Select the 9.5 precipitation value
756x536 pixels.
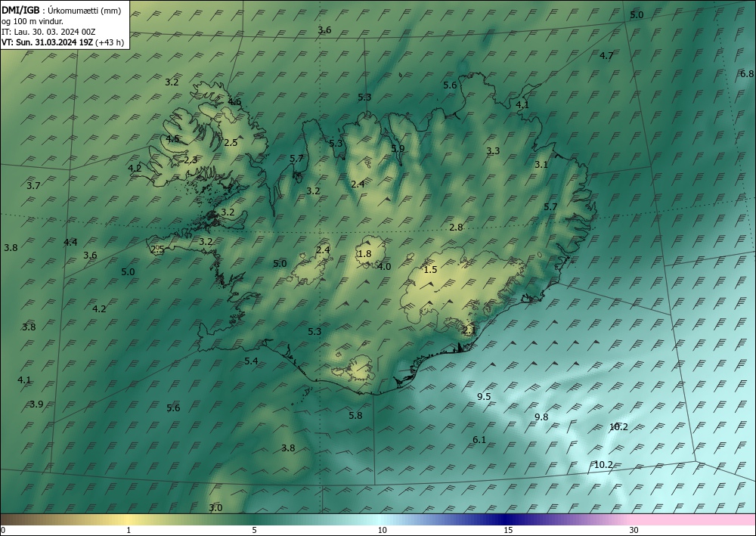click(484, 396)
